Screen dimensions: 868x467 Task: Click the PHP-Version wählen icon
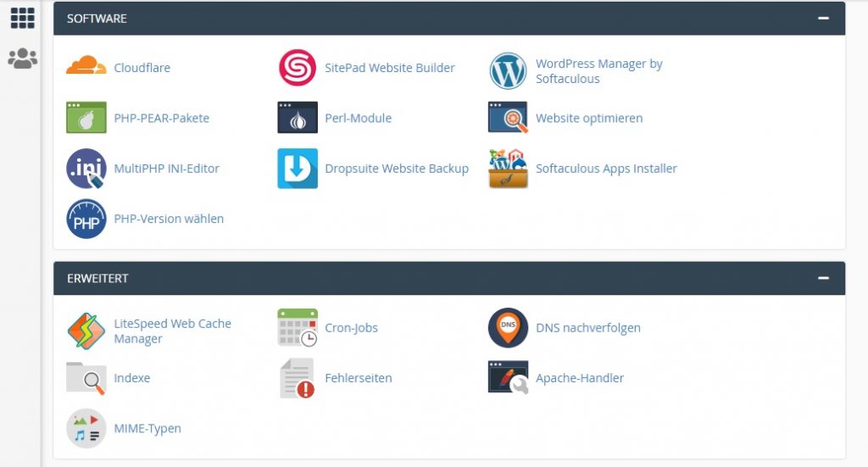(x=86, y=219)
